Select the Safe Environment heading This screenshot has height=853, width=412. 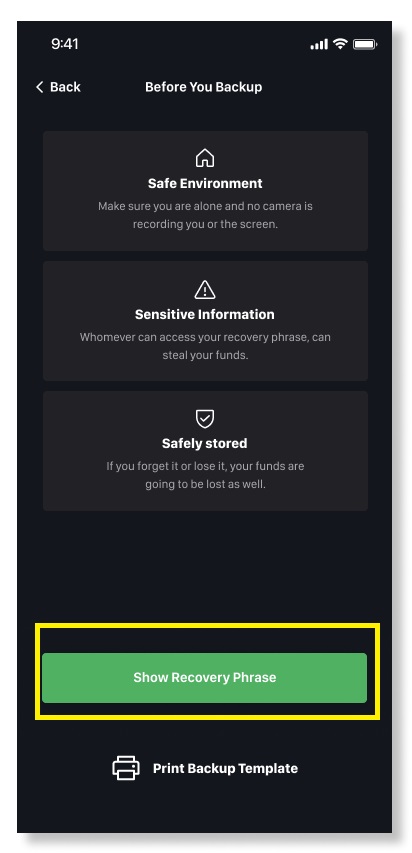pos(205,183)
